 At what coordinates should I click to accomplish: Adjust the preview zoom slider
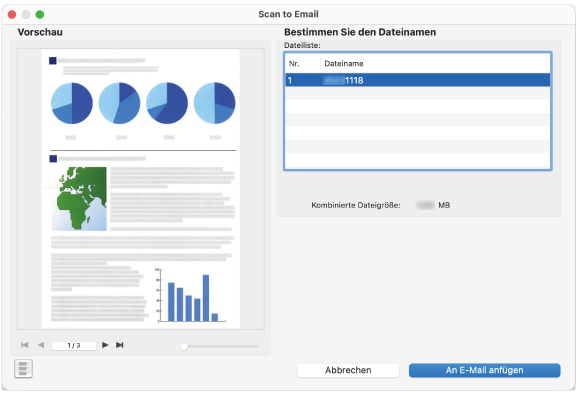coord(184,346)
